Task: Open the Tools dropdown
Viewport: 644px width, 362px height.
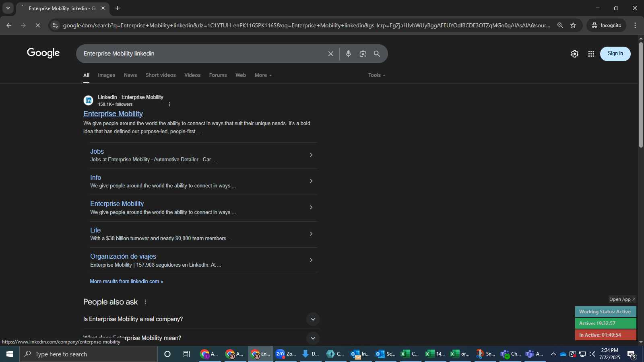Action: 377,75
